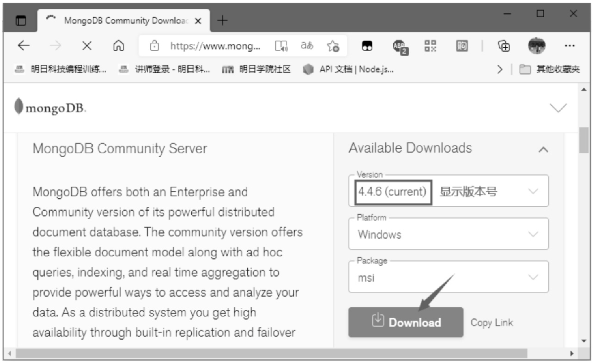
Task: Click the scroll down arrow
Action: (x=584, y=341)
